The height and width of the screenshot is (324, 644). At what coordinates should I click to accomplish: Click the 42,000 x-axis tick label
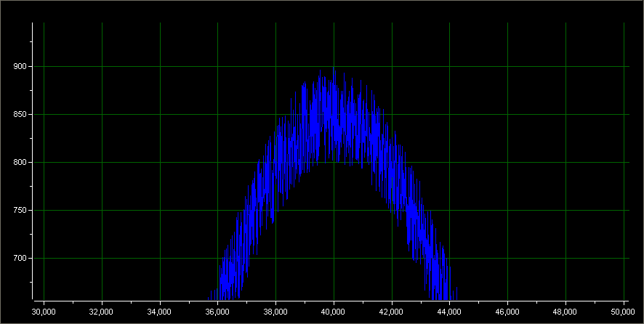click(x=392, y=312)
